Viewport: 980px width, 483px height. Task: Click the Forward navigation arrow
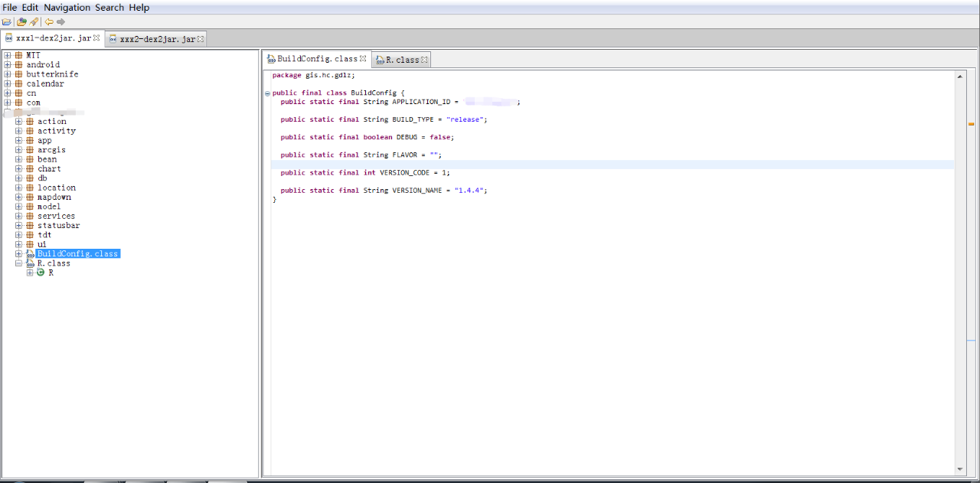(x=61, y=21)
